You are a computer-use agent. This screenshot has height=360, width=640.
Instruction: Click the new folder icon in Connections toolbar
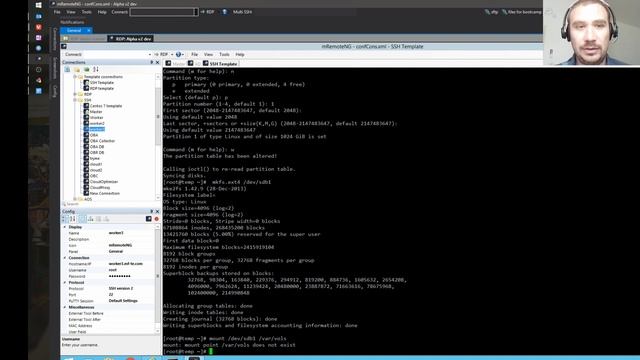[x=77, y=69]
